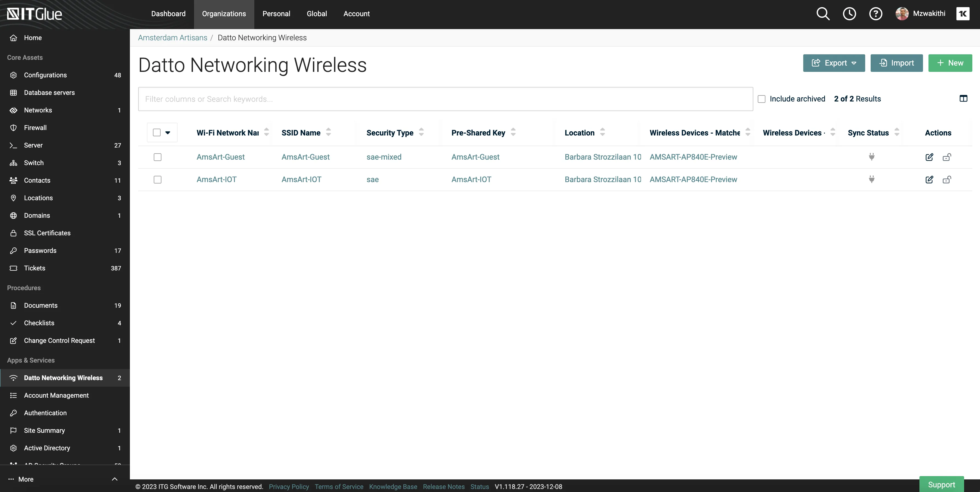Open the column chooser icon

point(963,99)
